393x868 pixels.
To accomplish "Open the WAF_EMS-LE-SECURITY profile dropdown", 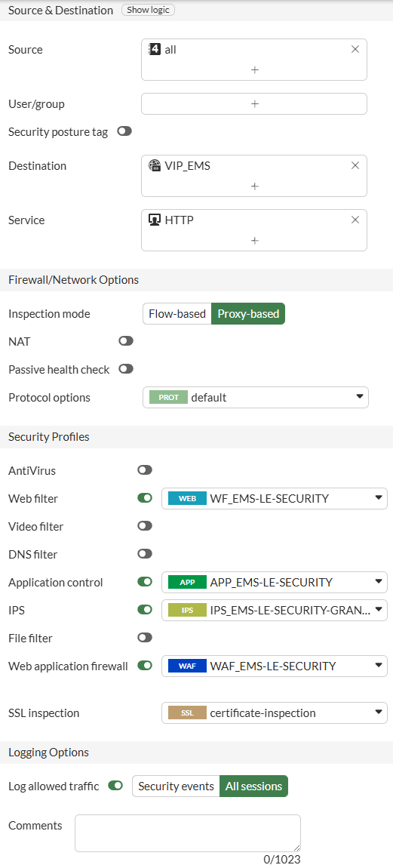I will [275, 666].
